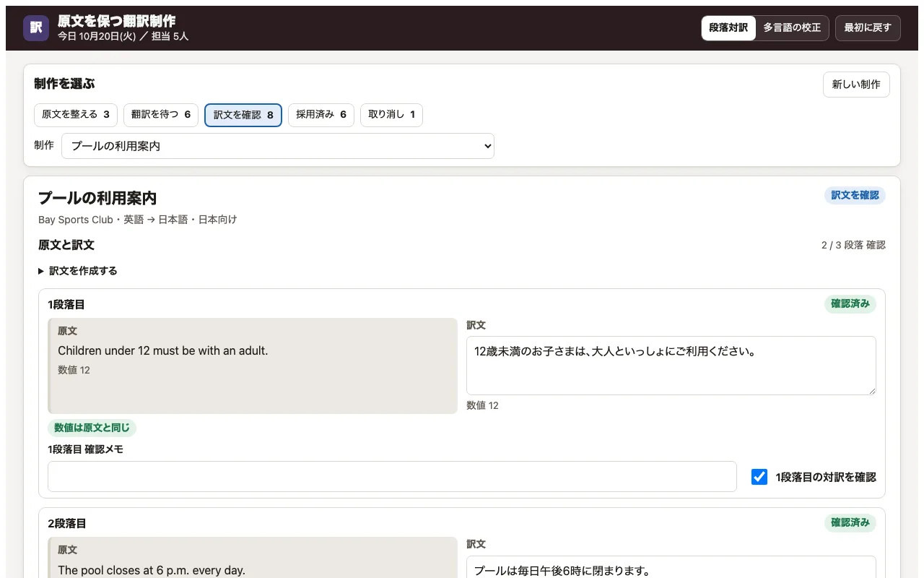Filter by 翻訳を待つ status
The width and height of the screenshot is (924, 578).
point(161,115)
